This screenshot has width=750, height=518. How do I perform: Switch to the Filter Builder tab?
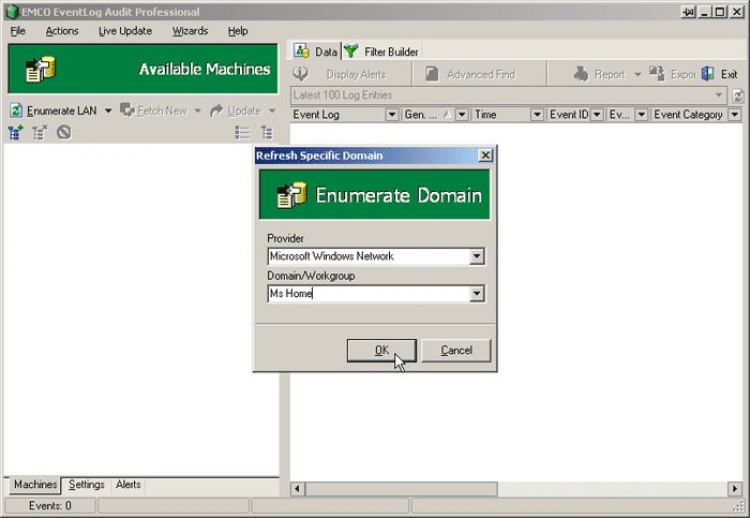coord(381,51)
